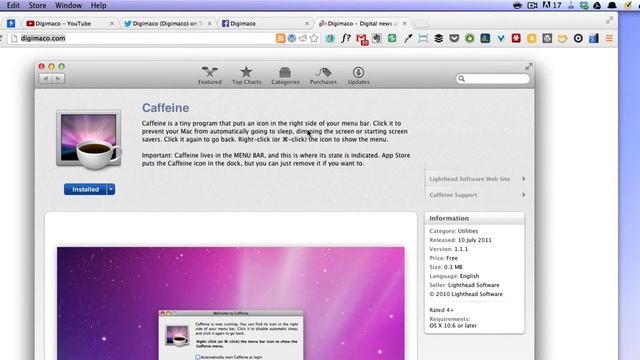Go back in App Store history
640x360 pixels.
(x=45, y=78)
